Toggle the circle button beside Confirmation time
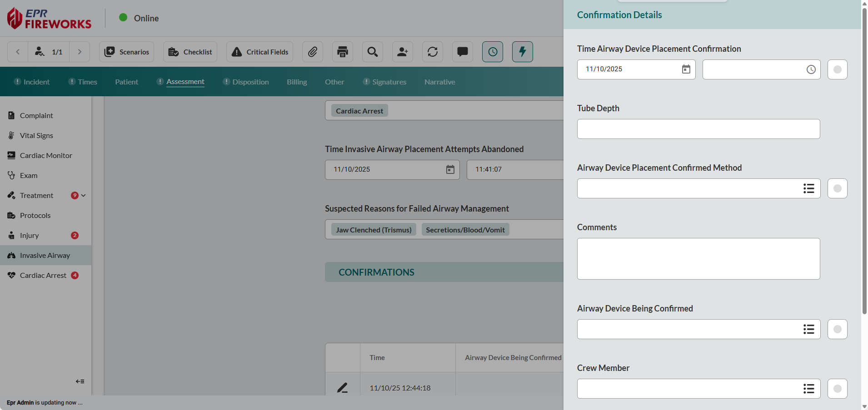 (837, 69)
